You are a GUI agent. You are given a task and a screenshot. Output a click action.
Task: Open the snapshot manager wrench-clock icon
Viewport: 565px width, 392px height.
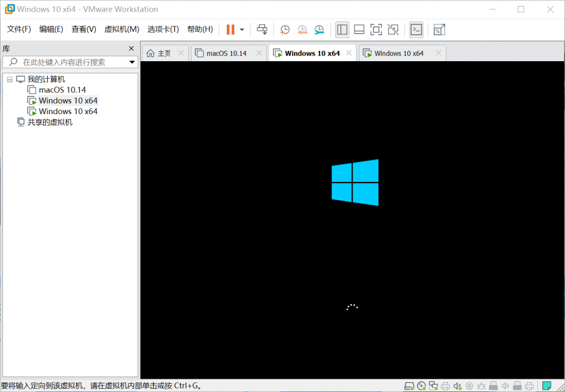[319, 29]
